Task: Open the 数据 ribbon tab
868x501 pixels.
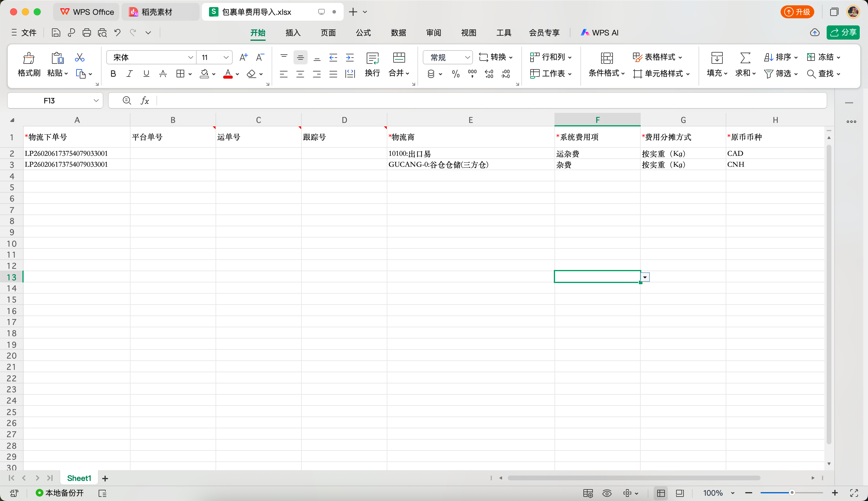Action: tap(398, 33)
